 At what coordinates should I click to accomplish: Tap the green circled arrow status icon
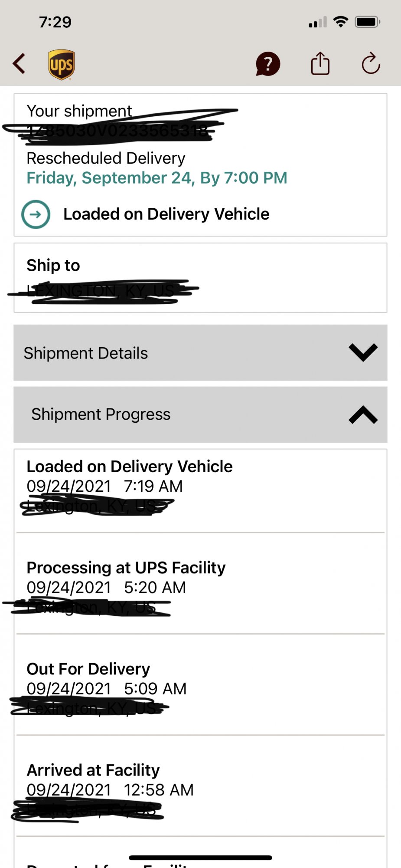[x=36, y=214]
